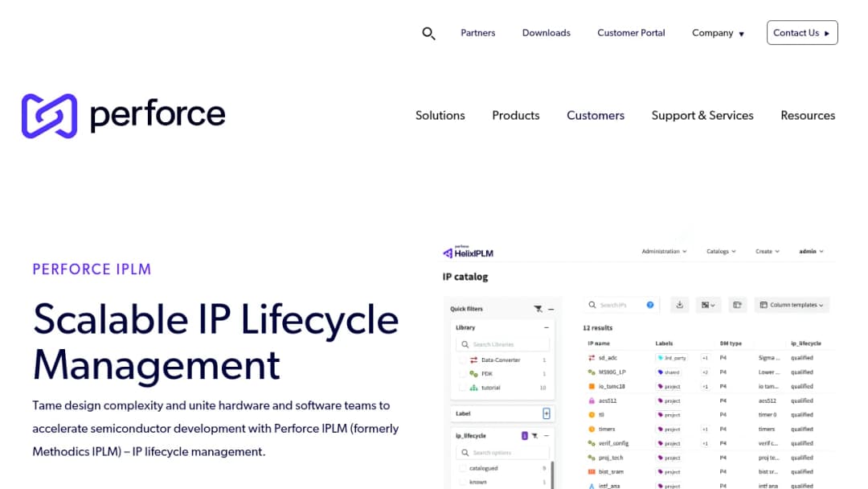Screen dimensions: 868x489
Task: Open the Products menu
Action: 515,115
